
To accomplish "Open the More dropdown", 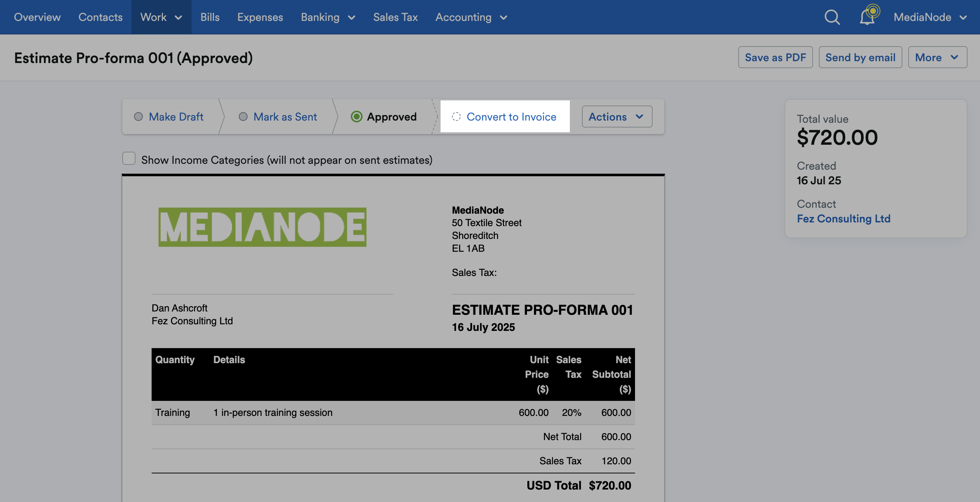I will (x=937, y=58).
